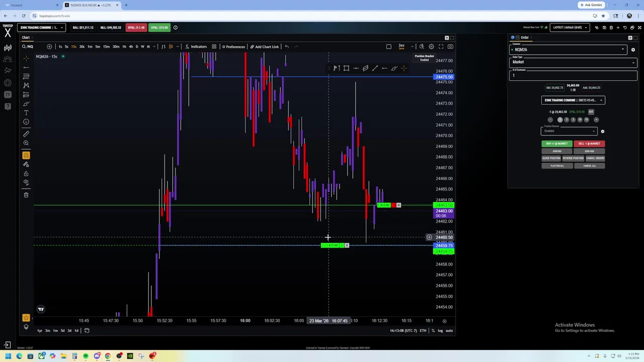Switch to the 5m timeframe
Viewport: 644px width, 362px height.
(98, 47)
